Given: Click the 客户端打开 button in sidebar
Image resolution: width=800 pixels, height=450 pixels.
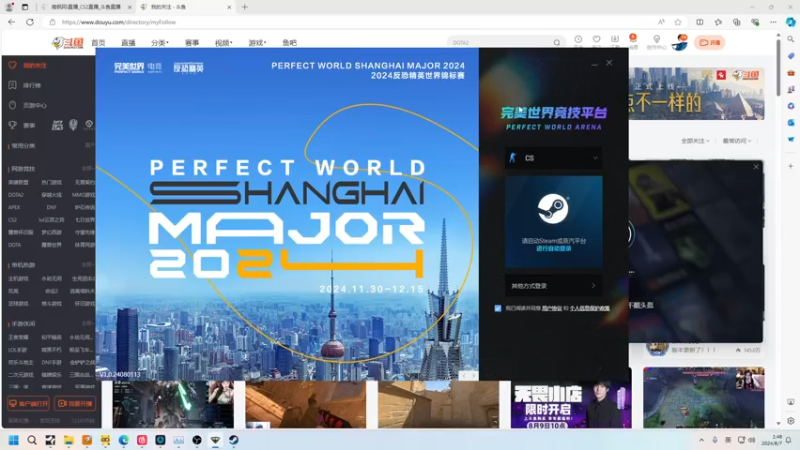Looking at the screenshot, I should click(x=29, y=404).
